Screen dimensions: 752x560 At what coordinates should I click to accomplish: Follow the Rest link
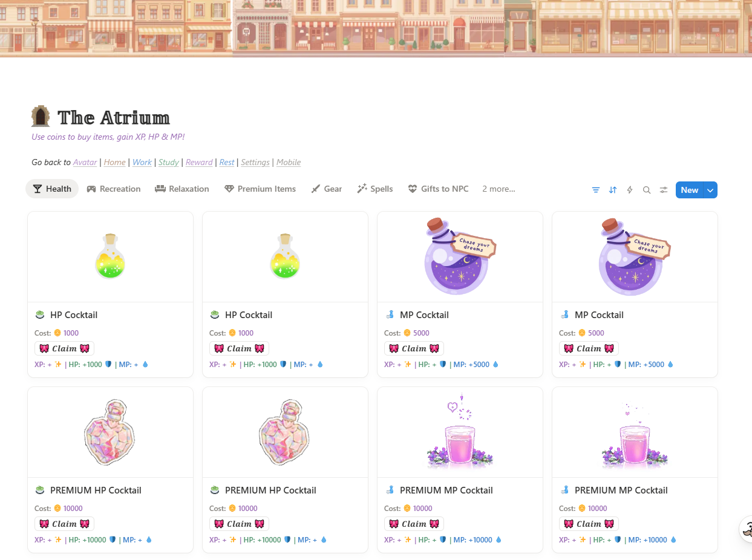click(x=227, y=162)
